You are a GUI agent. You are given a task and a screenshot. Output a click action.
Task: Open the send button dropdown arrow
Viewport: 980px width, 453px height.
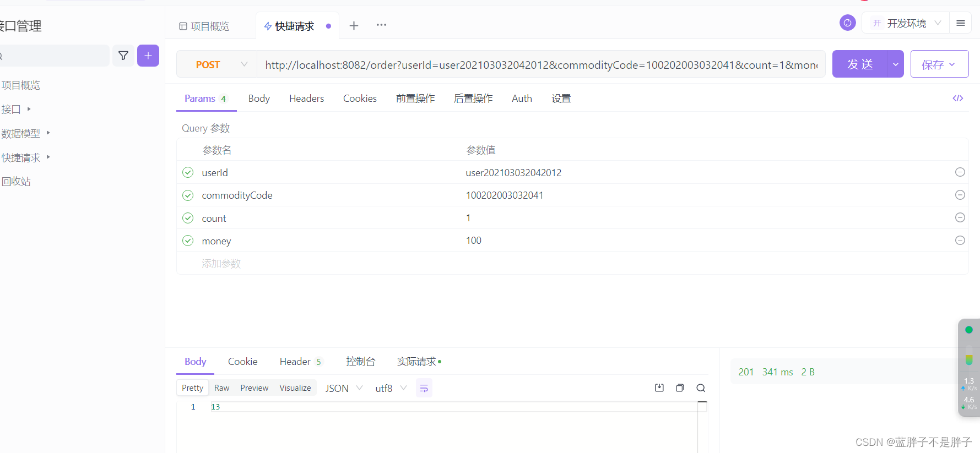[896, 64]
